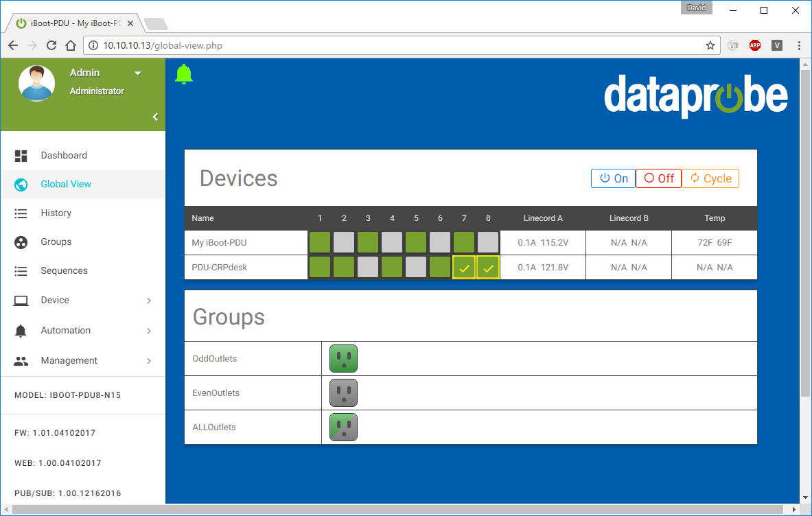Image resolution: width=812 pixels, height=516 pixels.
Task: Select the Dashboard icon in the sidebar
Action: point(21,155)
